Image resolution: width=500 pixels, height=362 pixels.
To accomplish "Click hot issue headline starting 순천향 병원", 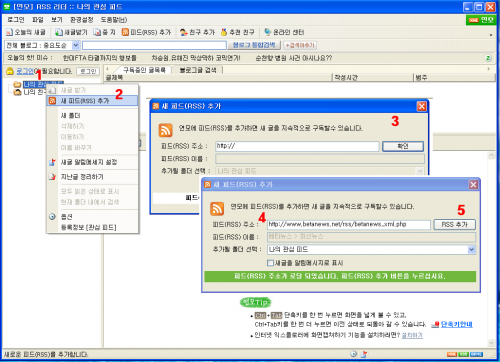I will tap(294, 58).
